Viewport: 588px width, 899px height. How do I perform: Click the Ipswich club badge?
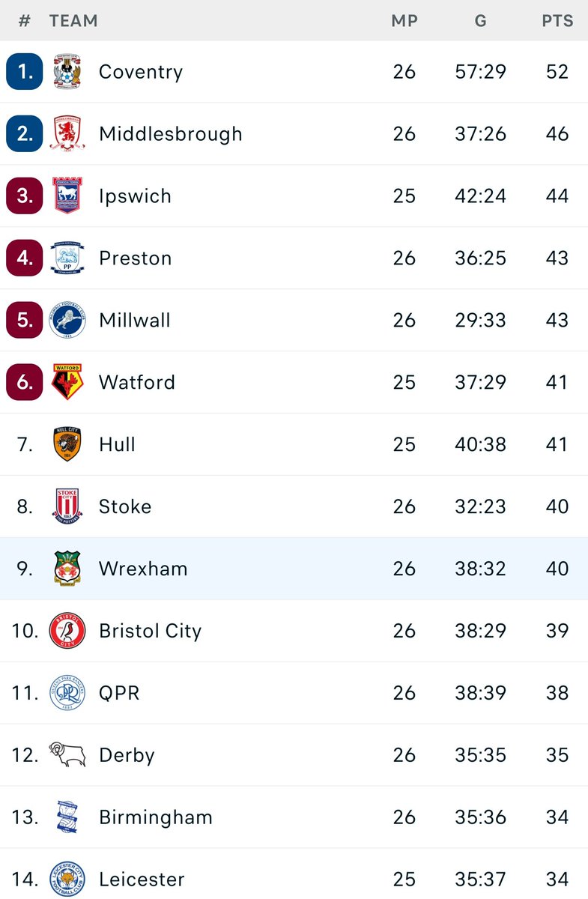tap(67, 196)
